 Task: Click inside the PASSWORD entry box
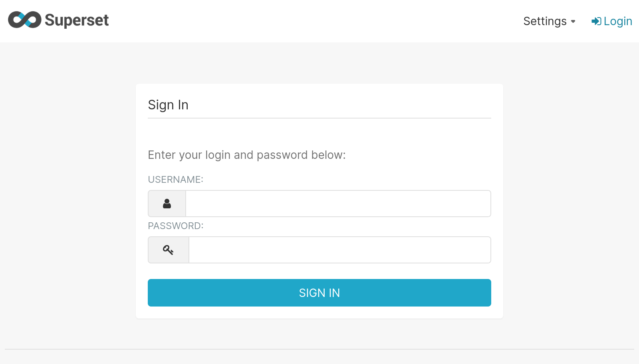pos(340,250)
